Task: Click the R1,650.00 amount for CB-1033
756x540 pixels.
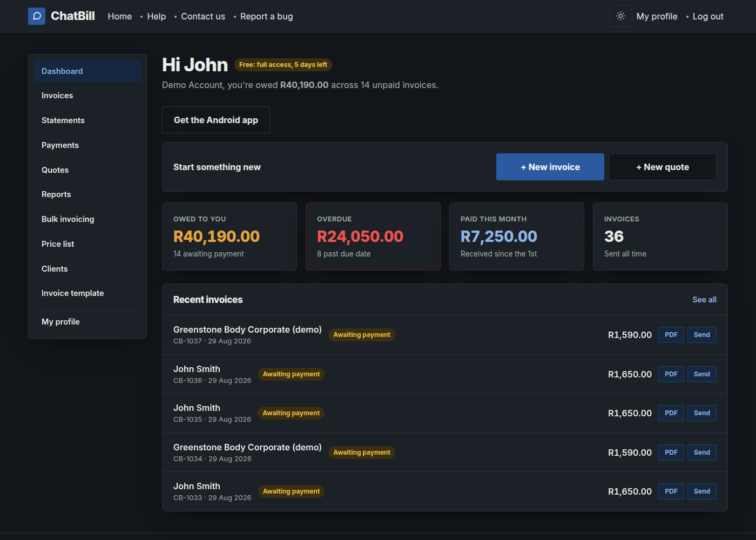Action: pos(630,491)
